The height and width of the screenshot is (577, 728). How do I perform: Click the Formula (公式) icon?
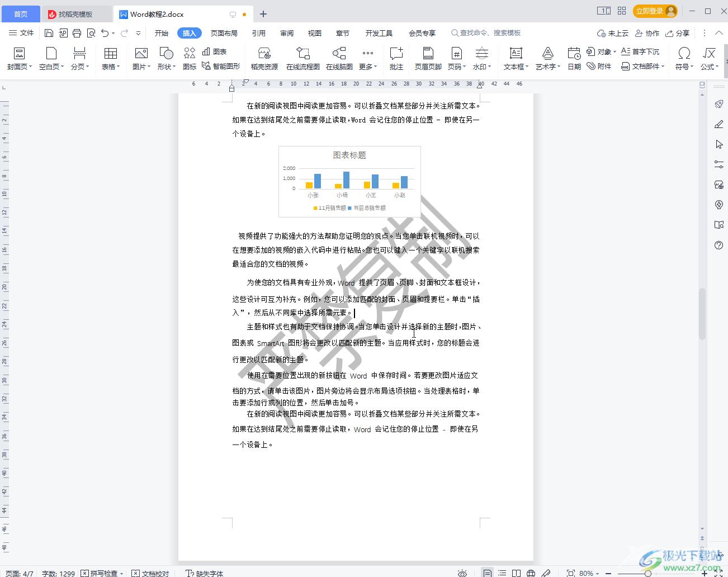(709, 54)
